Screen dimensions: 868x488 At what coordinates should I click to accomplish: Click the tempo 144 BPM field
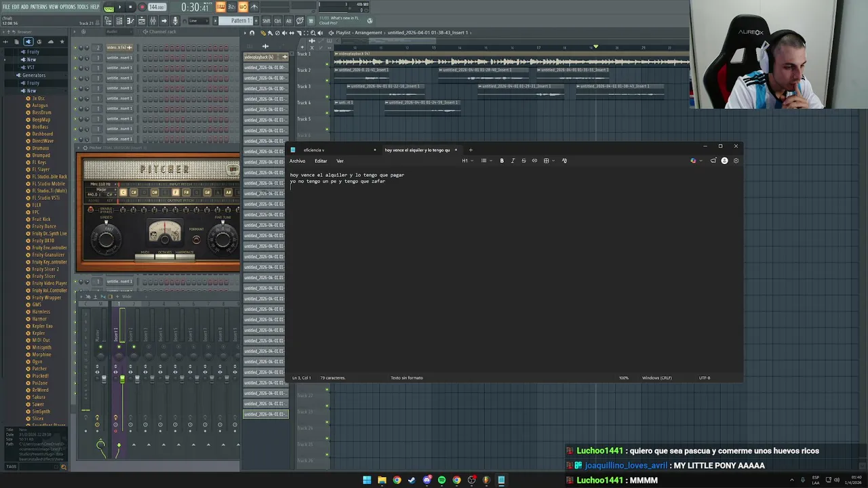[x=157, y=7]
